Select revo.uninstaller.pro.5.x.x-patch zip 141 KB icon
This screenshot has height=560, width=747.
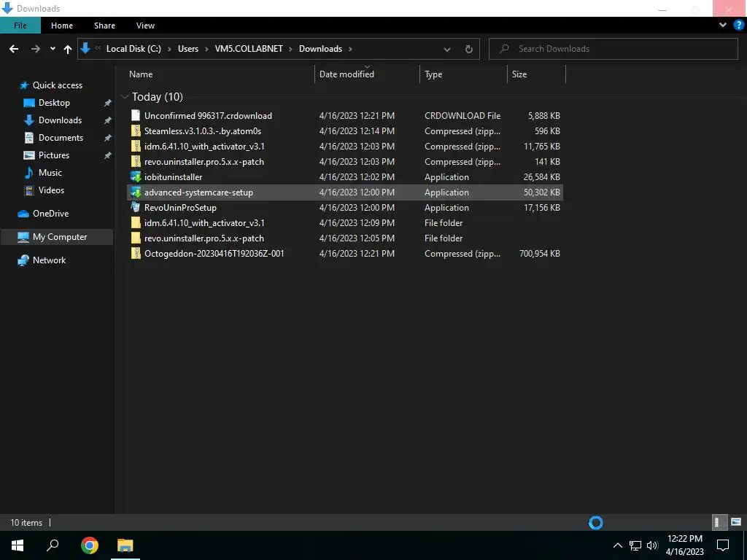(x=136, y=161)
